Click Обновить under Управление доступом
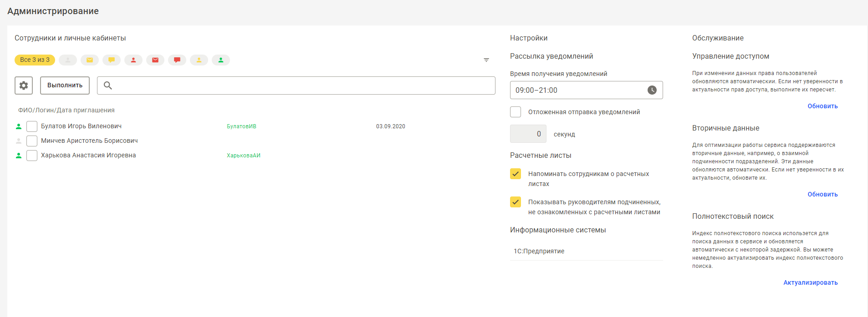Viewport: 868px width, 317px height. [x=822, y=106]
